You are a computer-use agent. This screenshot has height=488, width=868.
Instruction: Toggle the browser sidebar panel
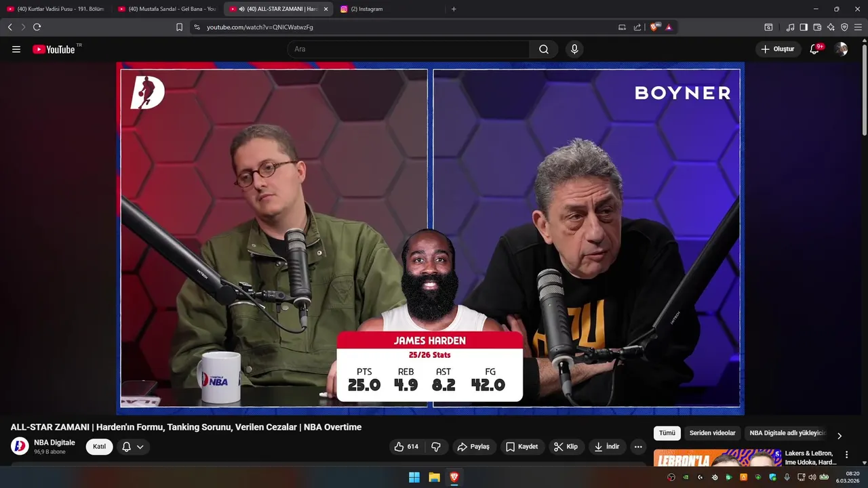pos(804,27)
